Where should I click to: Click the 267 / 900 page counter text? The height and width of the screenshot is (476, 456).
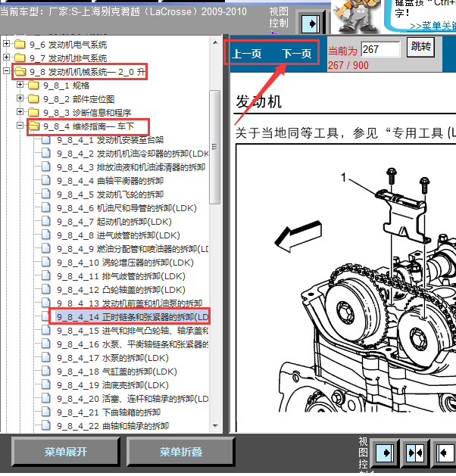click(348, 65)
